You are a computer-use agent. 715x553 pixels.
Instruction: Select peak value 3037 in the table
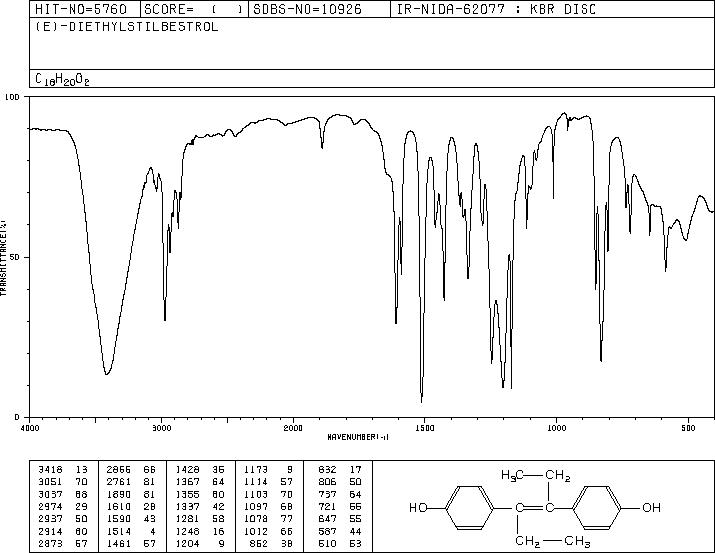point(50,494)
